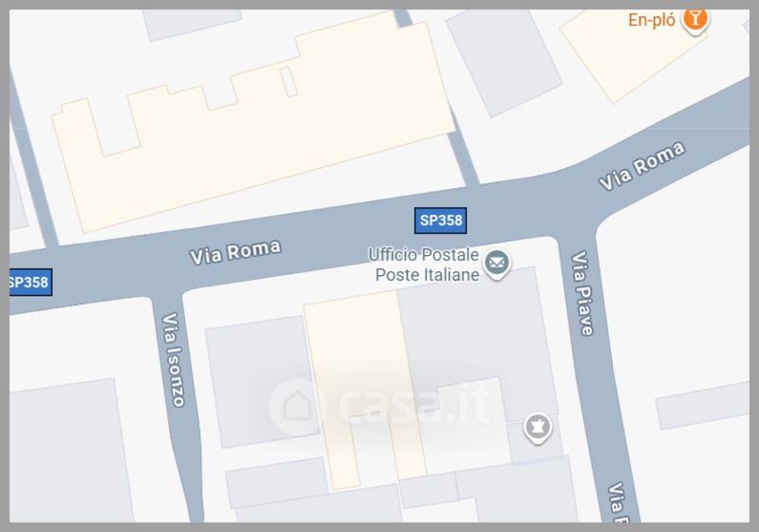Select the gray pin near Via Piave
This screenshot has height=532, width=759.
coord(538,428)
